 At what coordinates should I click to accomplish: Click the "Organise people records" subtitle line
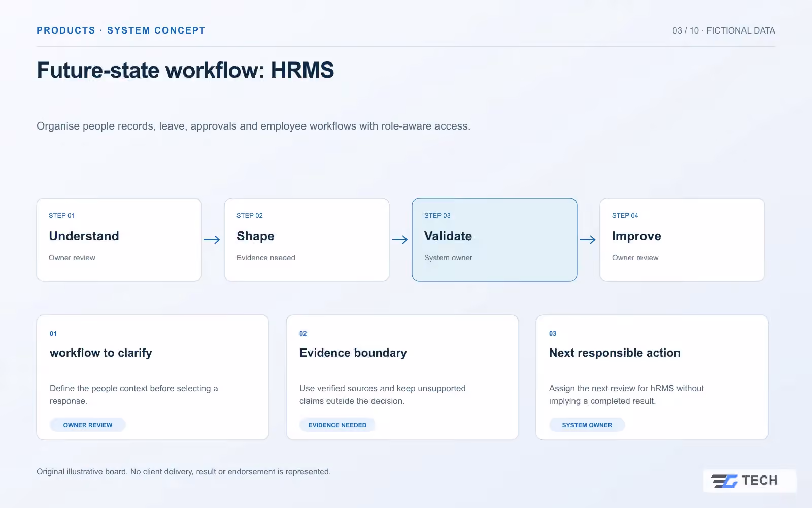coord(254,126)
